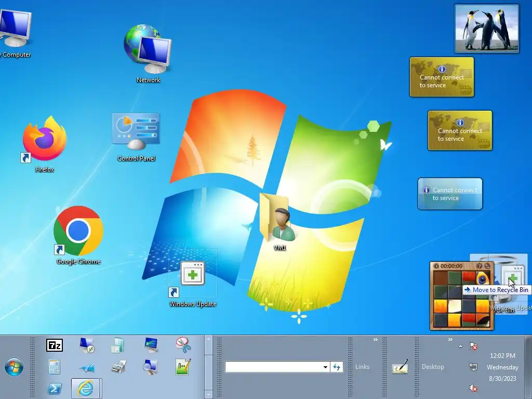Open the Tablet PC Input Panel icon

coord(400,366)
